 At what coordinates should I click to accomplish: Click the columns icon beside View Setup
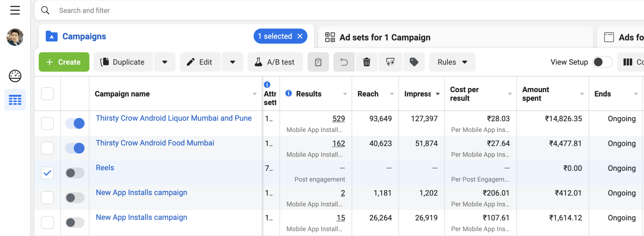pos(628,62)
